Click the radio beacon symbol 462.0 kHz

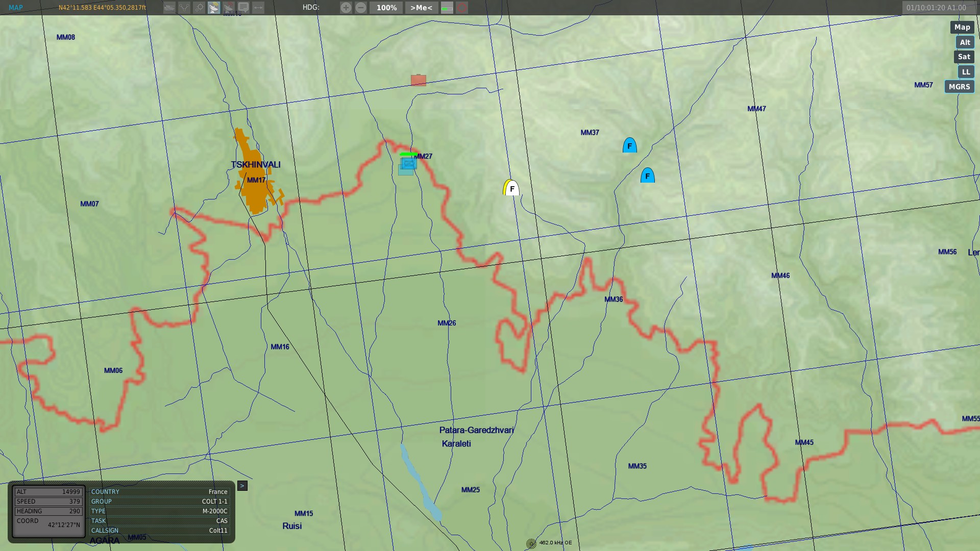(x=531, y=543)
